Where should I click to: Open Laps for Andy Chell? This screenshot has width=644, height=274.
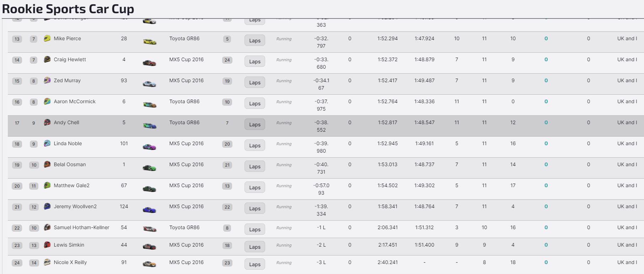pos(255,125)
